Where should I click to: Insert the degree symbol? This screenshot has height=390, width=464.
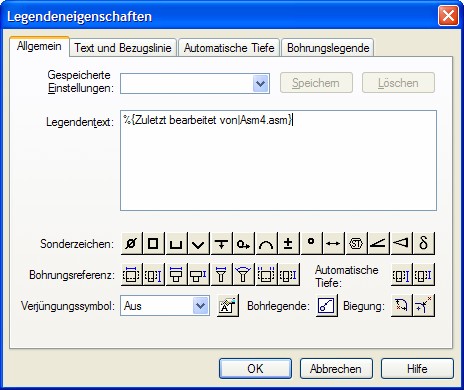[311, 244]
